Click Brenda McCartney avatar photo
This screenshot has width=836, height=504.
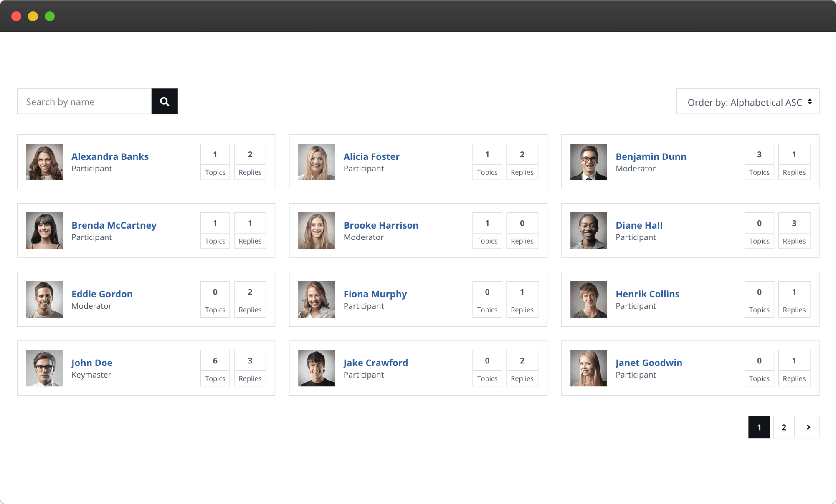coord(44,231)
